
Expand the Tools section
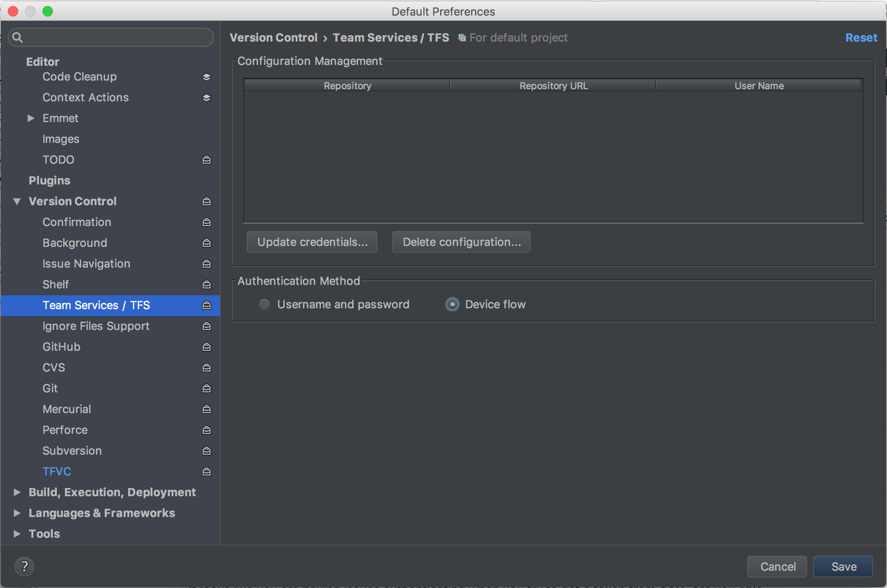[17, 533]
